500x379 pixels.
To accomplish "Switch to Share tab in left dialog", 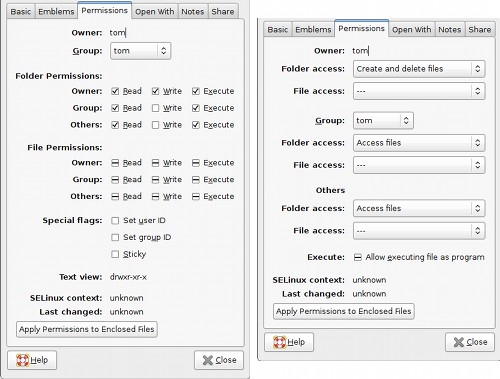I will pyautogui.click(x=223, y=12).
